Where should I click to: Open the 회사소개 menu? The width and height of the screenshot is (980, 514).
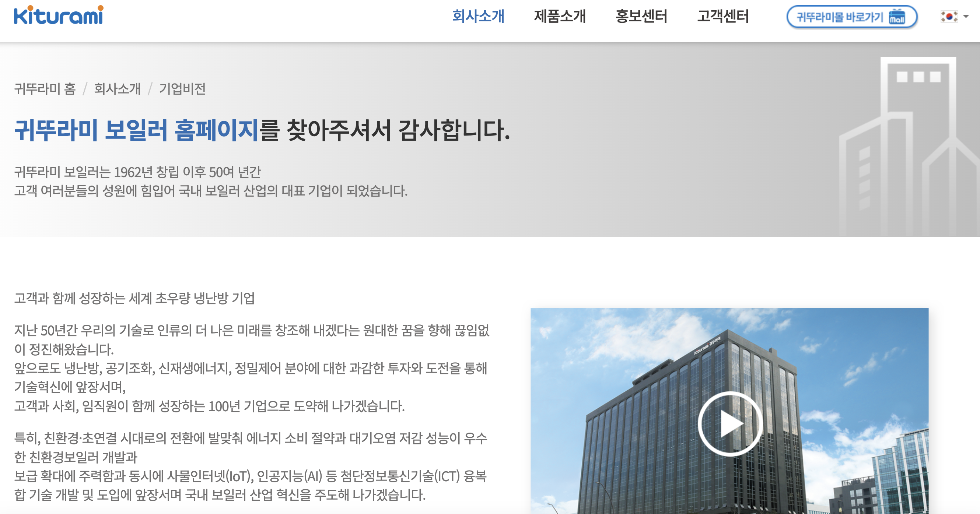pyautogui.click(x=478, y=16)
